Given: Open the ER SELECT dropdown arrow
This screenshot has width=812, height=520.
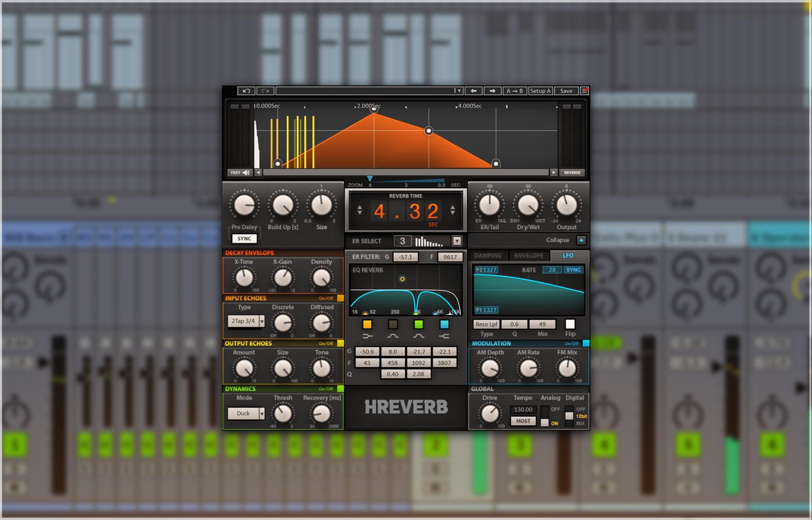Looking at the screenshot, I should (x=457, y=241).
